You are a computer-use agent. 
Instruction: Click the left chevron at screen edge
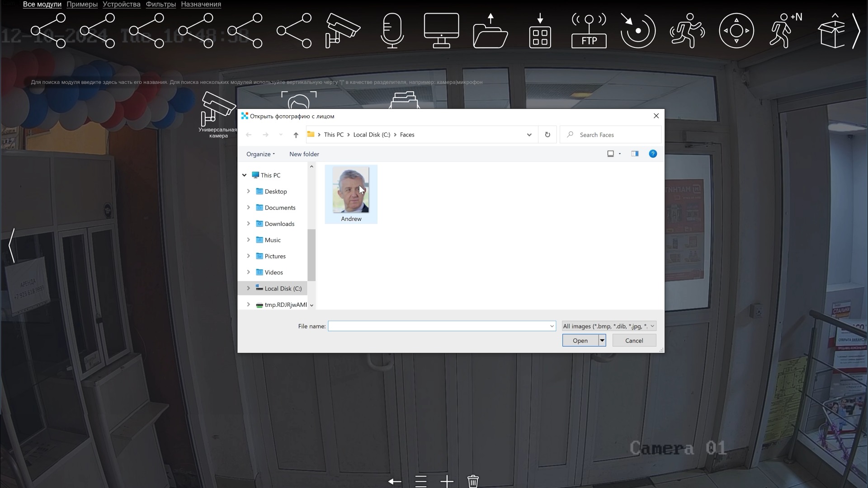(12, 245)
